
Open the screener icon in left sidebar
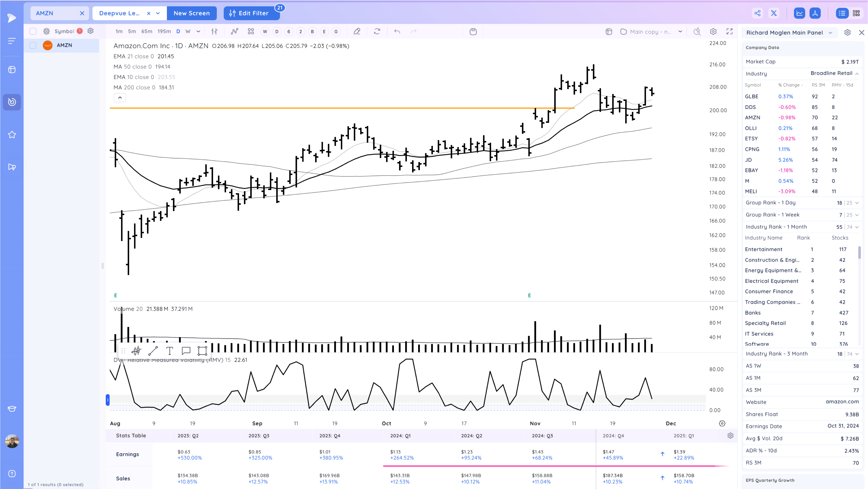click(12, 102)
